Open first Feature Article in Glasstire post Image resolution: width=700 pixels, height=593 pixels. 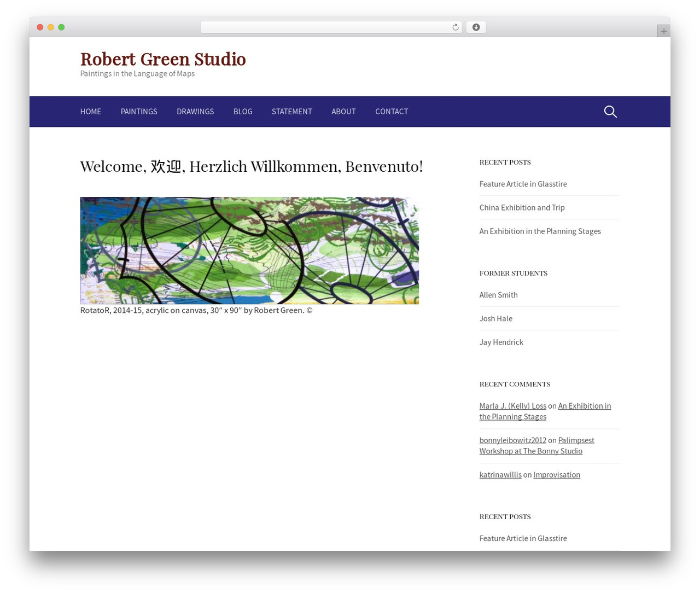[x=523, y=184]
